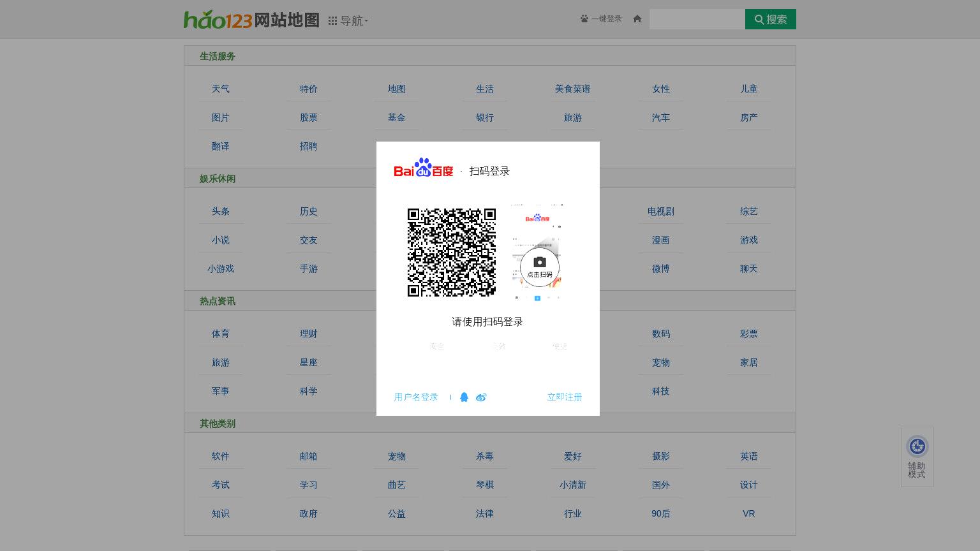Open the 漫画 link
980x551 pixels.
click(661, 240)
